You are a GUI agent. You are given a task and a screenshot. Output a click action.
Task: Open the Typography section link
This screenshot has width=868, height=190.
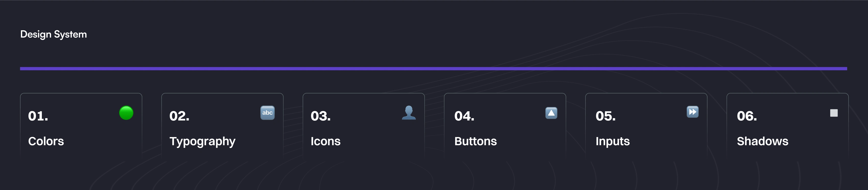[x=202, y=142]
